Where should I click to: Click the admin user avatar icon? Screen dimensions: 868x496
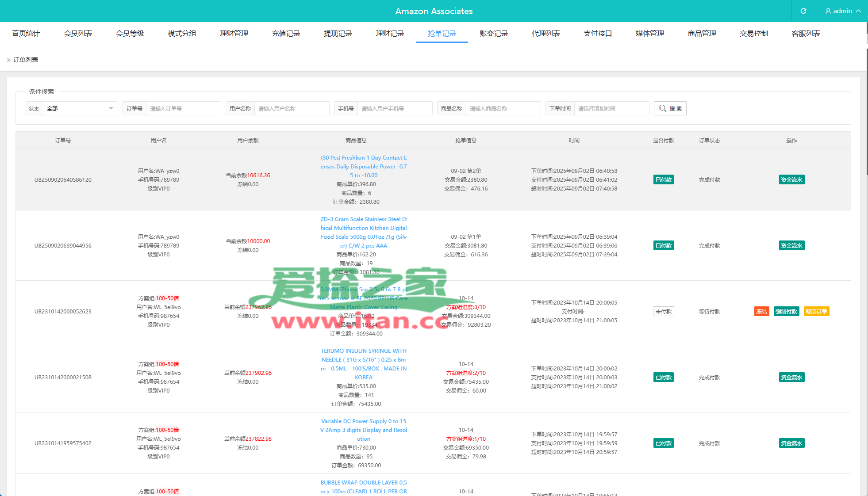point(828,11)
